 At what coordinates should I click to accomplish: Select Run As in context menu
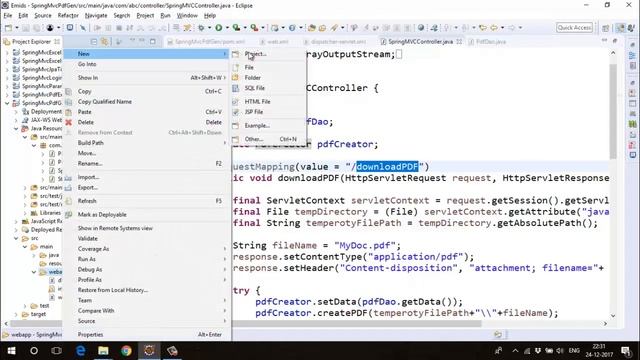coord(146,259)
